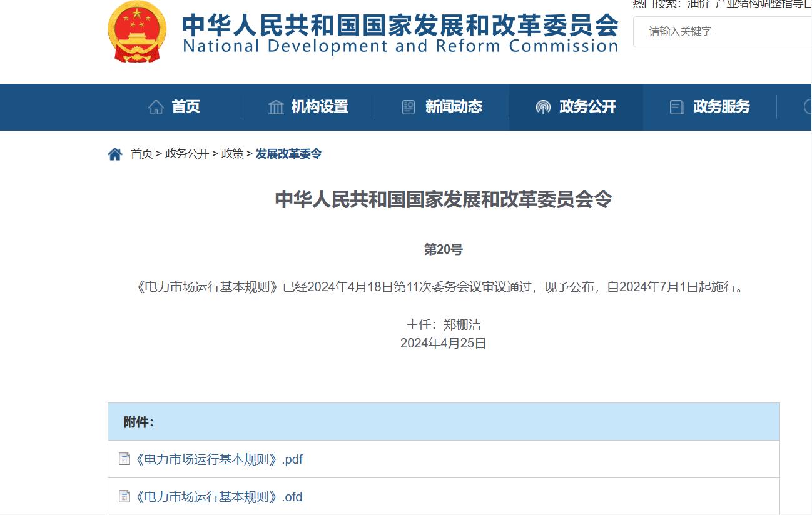The image size is (812, 515).
Task: Download 《电力市场运行基本规则》.pdf attachment
Action: [218, 459]
